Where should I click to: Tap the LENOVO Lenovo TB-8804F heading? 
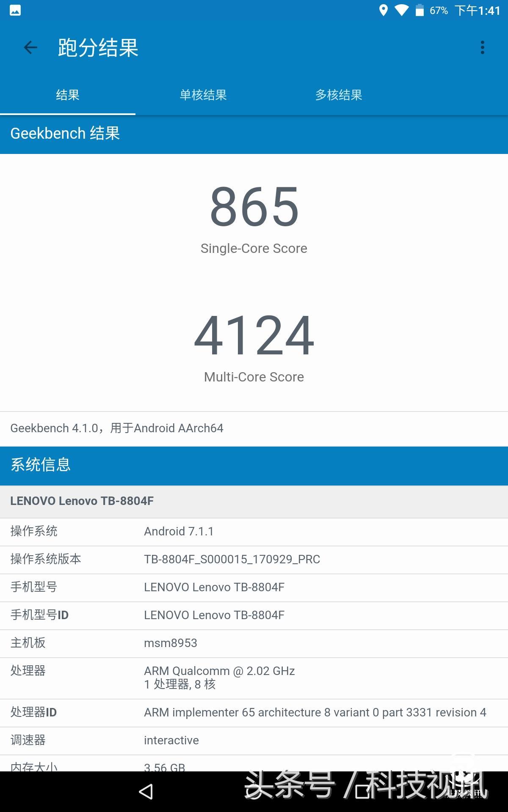click(x=82, y=501)
